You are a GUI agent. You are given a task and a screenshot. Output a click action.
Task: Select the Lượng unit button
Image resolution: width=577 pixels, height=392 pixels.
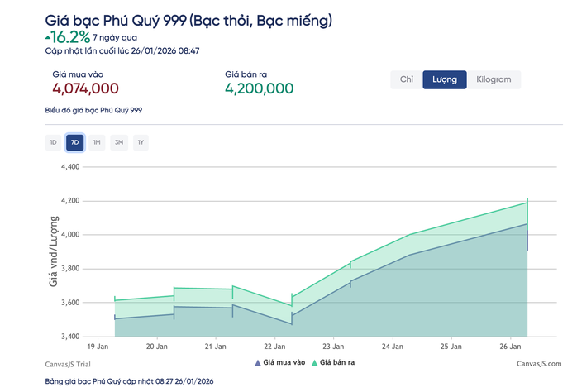click(x=446, y=79)
